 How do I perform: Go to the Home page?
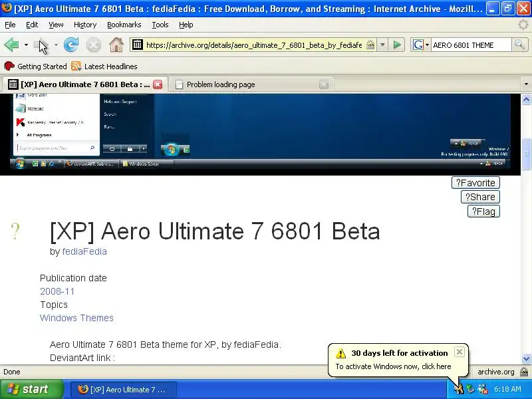(x=116, y=45)
